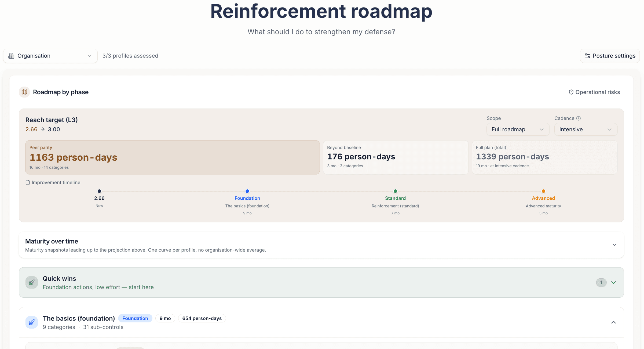Screen dimensions: 644x349
Task: Click the Foundation tag badge
Action: 135,318
